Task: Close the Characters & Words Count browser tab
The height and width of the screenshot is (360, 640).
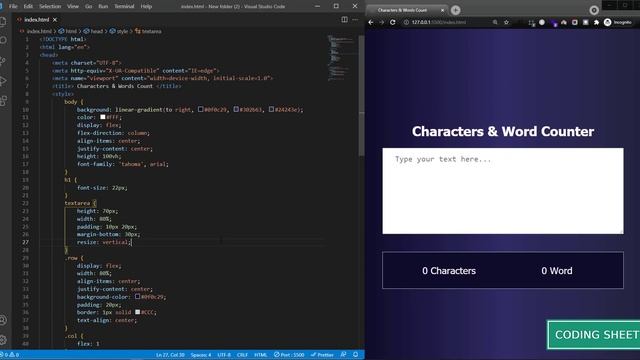Action: pyautogui.click(x=442, y=10)
